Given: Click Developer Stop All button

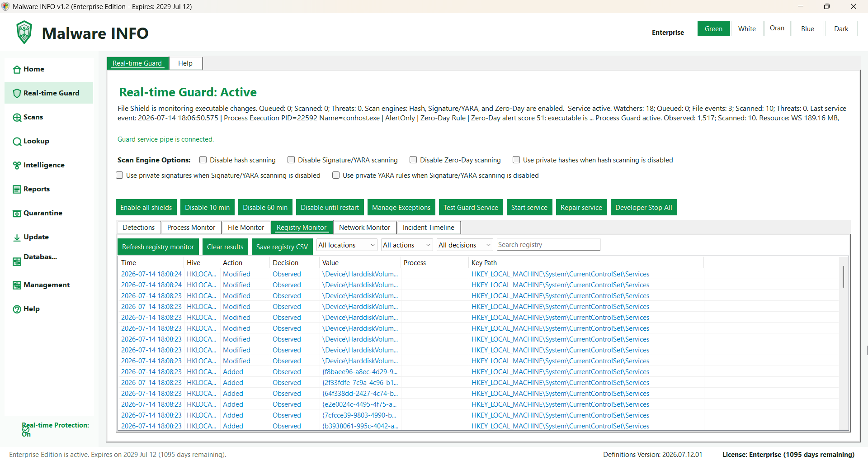Looking at the screenshot, I should 644,207.
